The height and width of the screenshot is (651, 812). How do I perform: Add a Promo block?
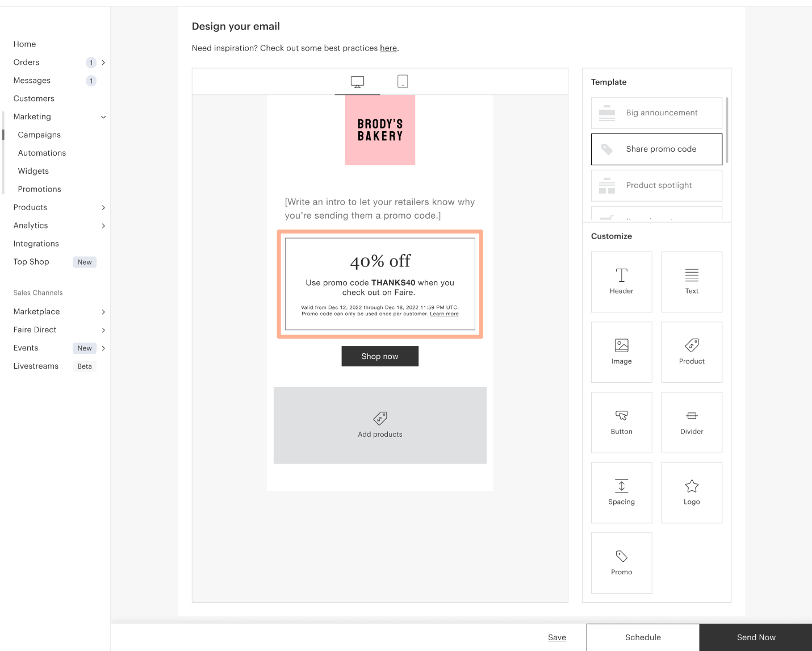(x=622, y=563)
